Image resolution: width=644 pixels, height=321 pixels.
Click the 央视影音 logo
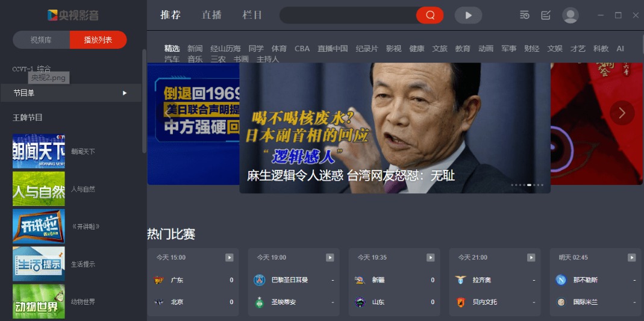[x=73, y=15]
